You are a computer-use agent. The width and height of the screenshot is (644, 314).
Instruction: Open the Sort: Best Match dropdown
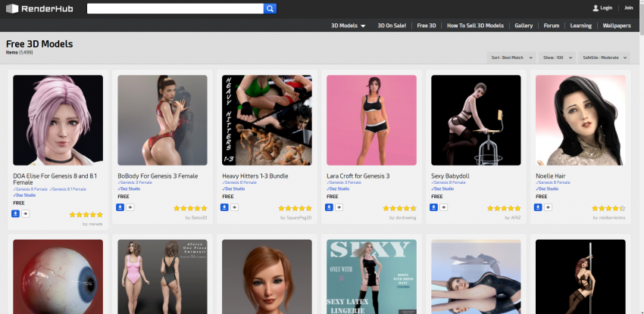pyautogui.click(x=511, y=58)
